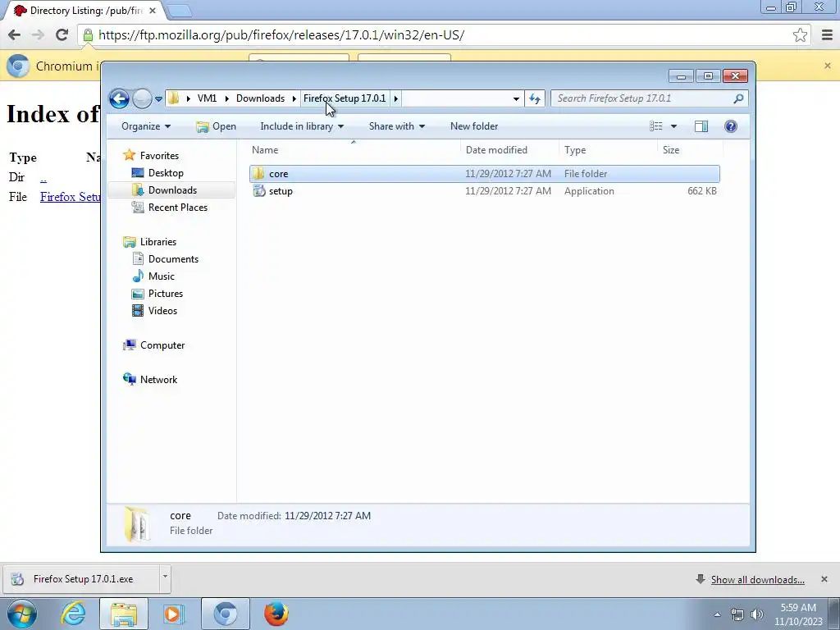Click Chrome's reload button
The height and width of the screenshot is (630, 840).
62,35
